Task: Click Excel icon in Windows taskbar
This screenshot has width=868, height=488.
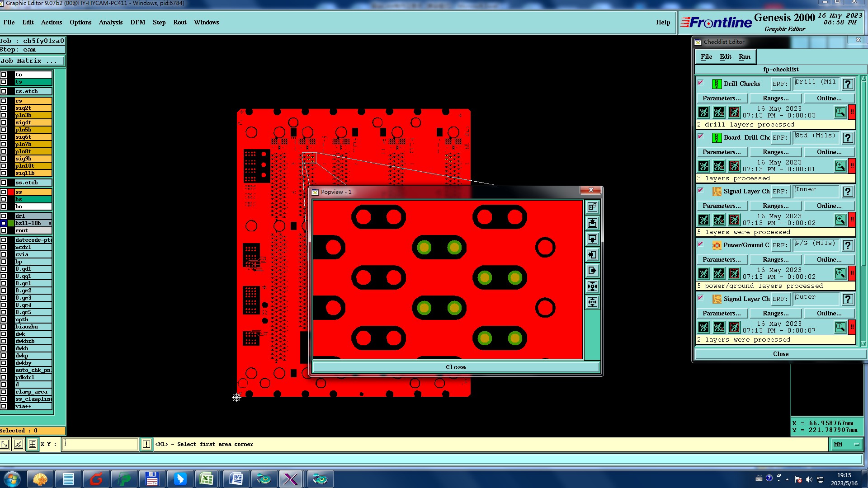Action: coord(207,479)
